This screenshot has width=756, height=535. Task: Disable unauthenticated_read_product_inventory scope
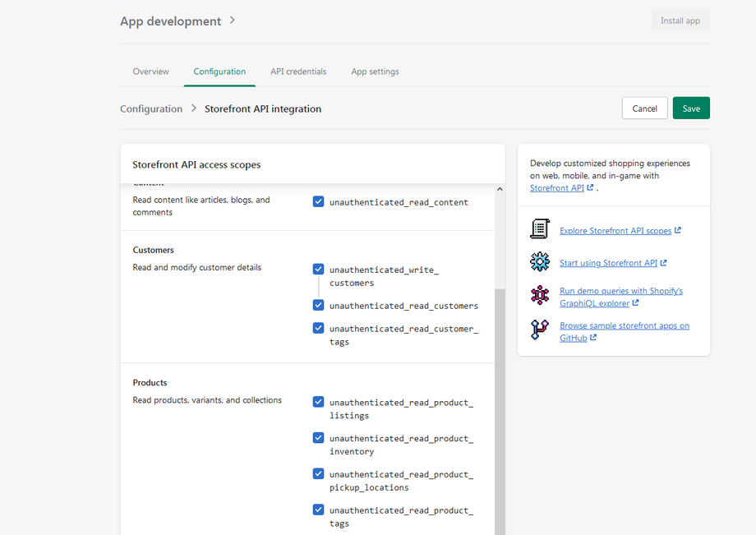[x=318, y=438]
